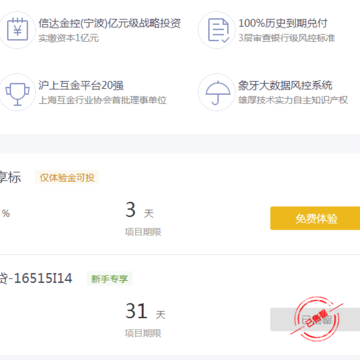The height and width of the screenshot is (360, 360).
Task: Select the project title ending 16515I14
Action: pos(36,278)
